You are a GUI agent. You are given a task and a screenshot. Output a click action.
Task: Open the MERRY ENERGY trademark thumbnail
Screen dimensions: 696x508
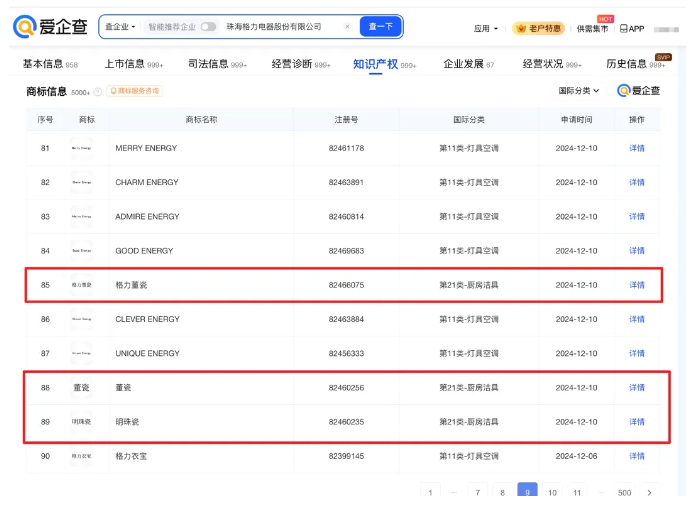81,148
